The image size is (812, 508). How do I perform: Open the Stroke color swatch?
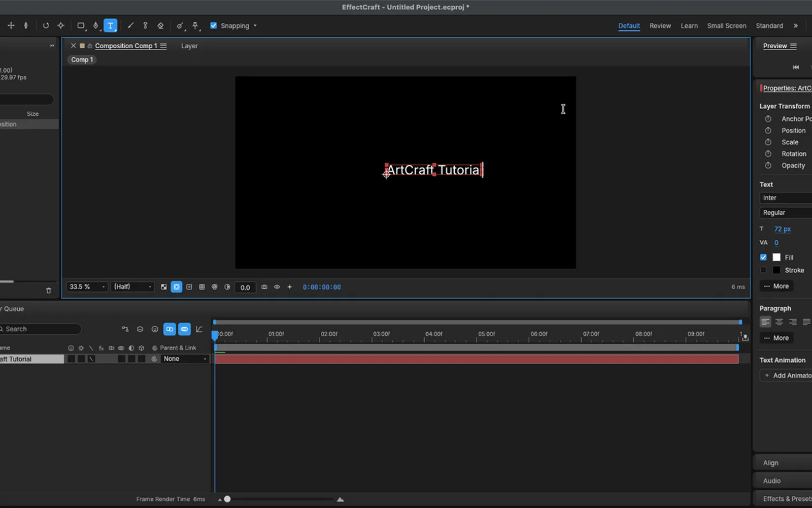coord(776,270)
